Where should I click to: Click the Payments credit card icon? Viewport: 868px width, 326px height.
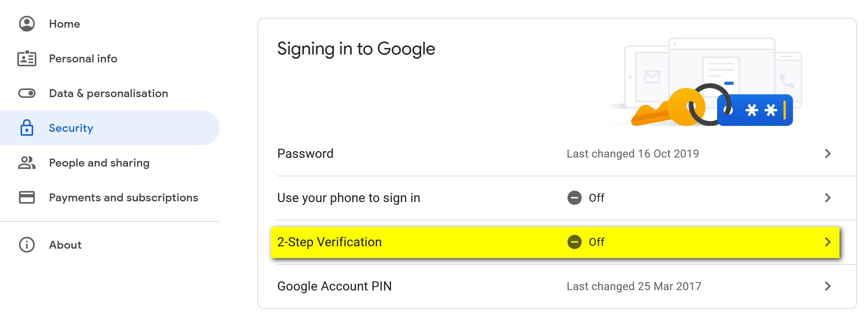pos(27,197)
